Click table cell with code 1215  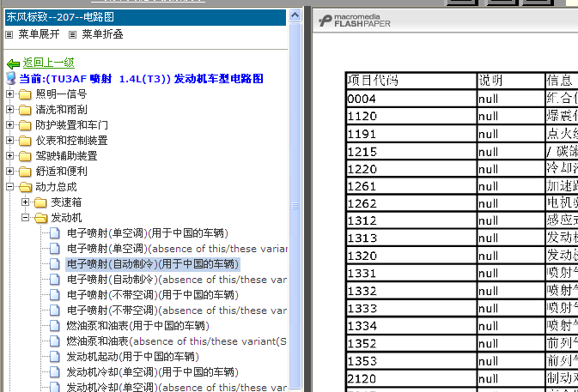411,151
